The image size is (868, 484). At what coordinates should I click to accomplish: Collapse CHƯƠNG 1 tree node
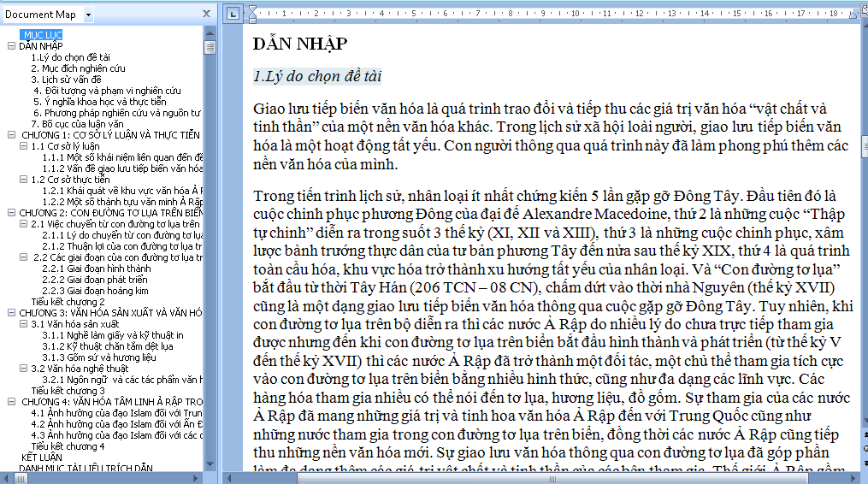pyautogui.click(x=11, y=134)
